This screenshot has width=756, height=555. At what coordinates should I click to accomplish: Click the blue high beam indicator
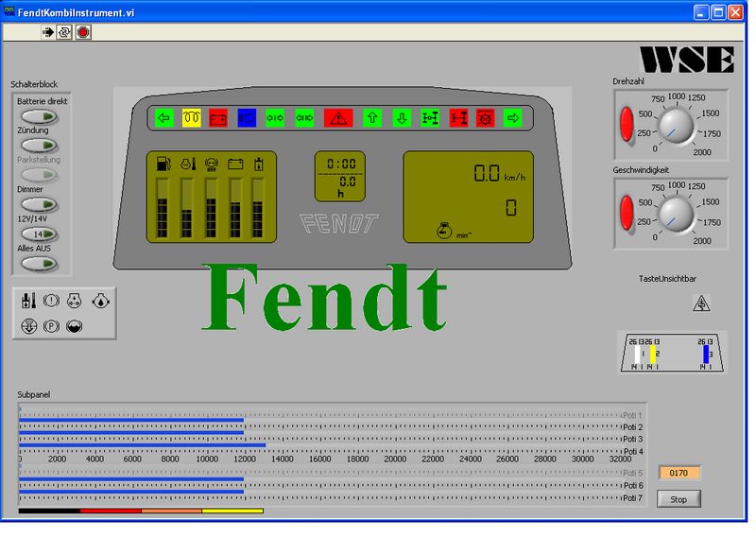pyautogui.click(x=247, y=117)
